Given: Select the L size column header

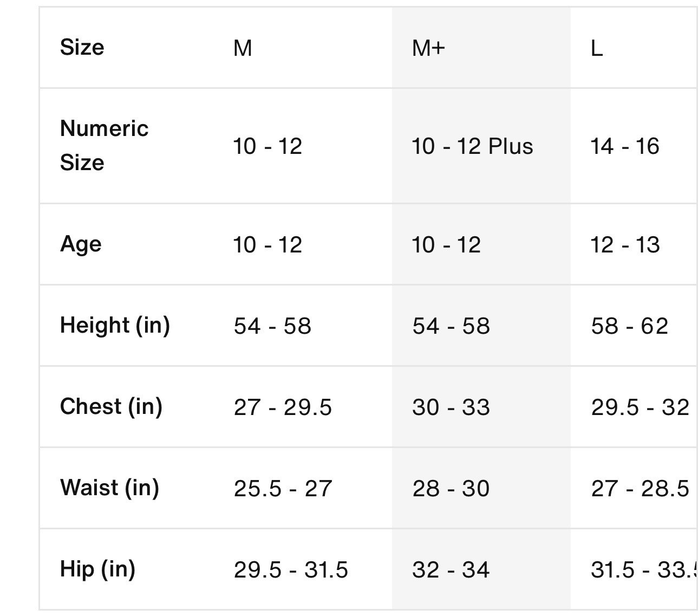Looking at the screenshot, I should 596,48.
